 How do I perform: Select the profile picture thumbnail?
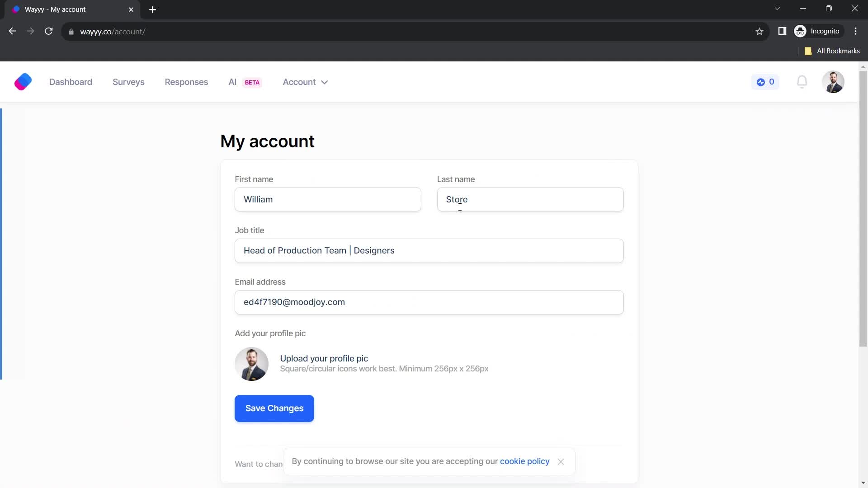251,364
